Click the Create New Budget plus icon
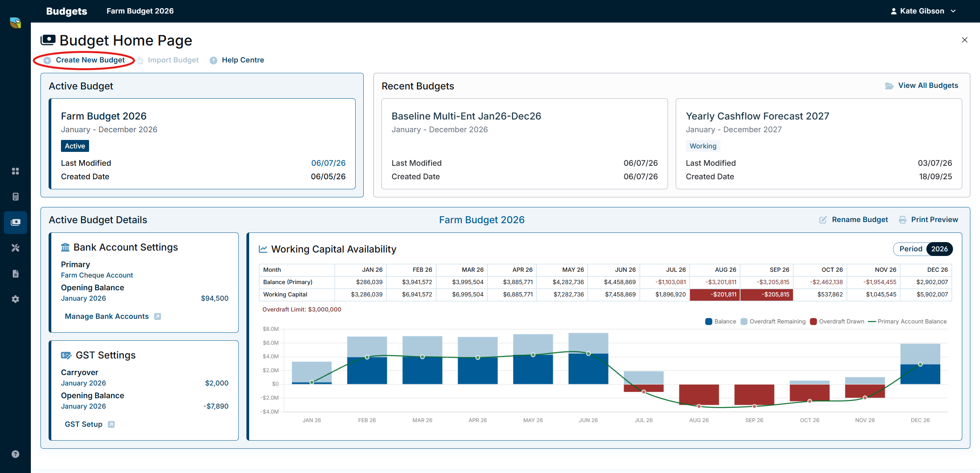The image size is (980, 473). tap(47, 61)
